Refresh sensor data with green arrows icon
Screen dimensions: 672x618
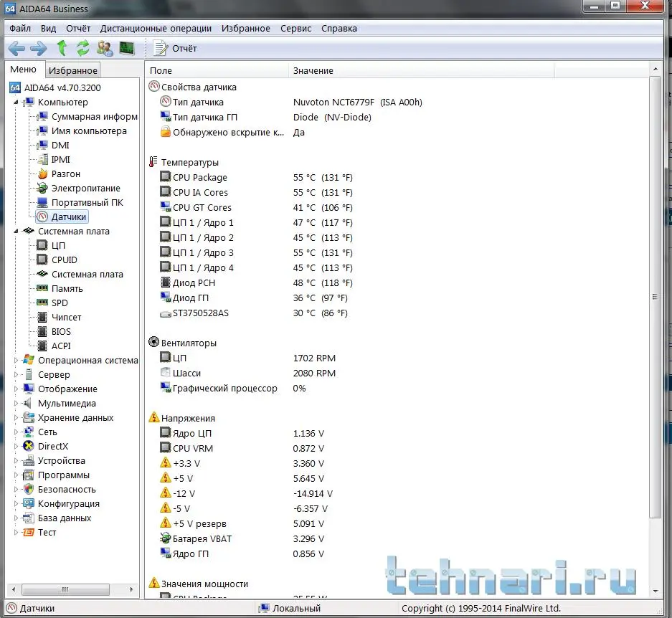pos(82,48)
